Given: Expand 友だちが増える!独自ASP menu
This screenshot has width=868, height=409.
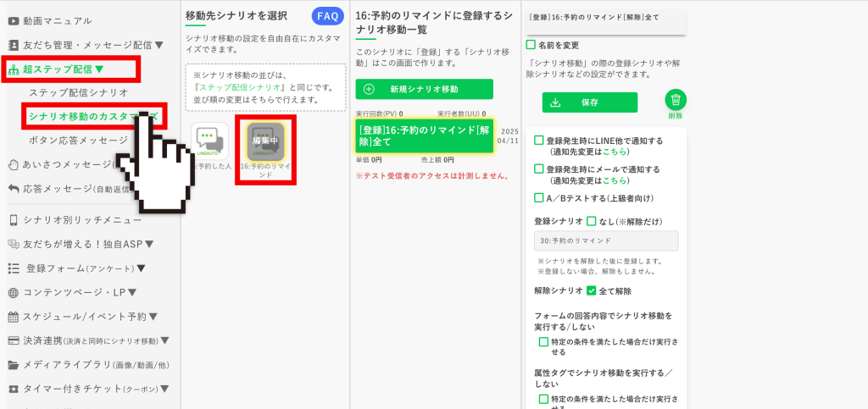Looking at the screenshot, I should [x=81, y=244].
